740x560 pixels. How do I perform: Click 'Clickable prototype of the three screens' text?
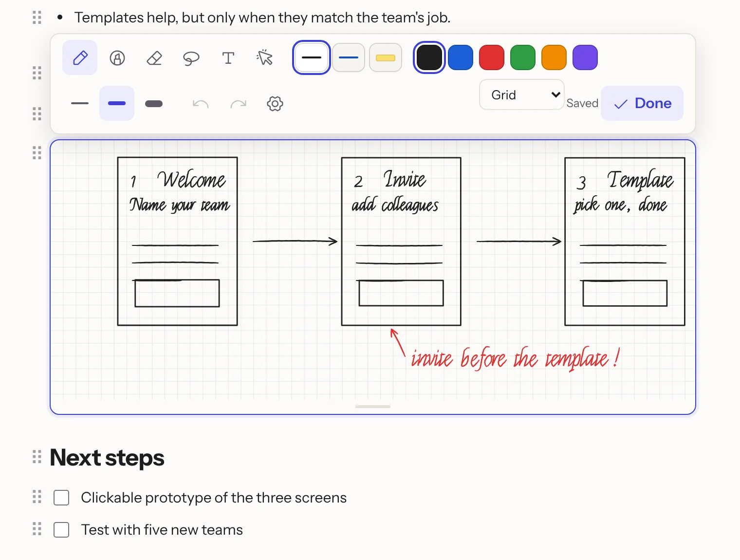click(214, 498)
